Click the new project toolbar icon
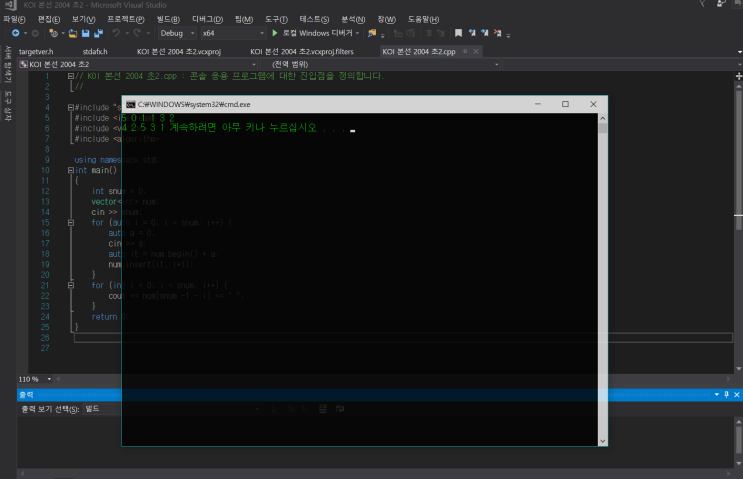743x479 pixels. [x=54, y=33]
